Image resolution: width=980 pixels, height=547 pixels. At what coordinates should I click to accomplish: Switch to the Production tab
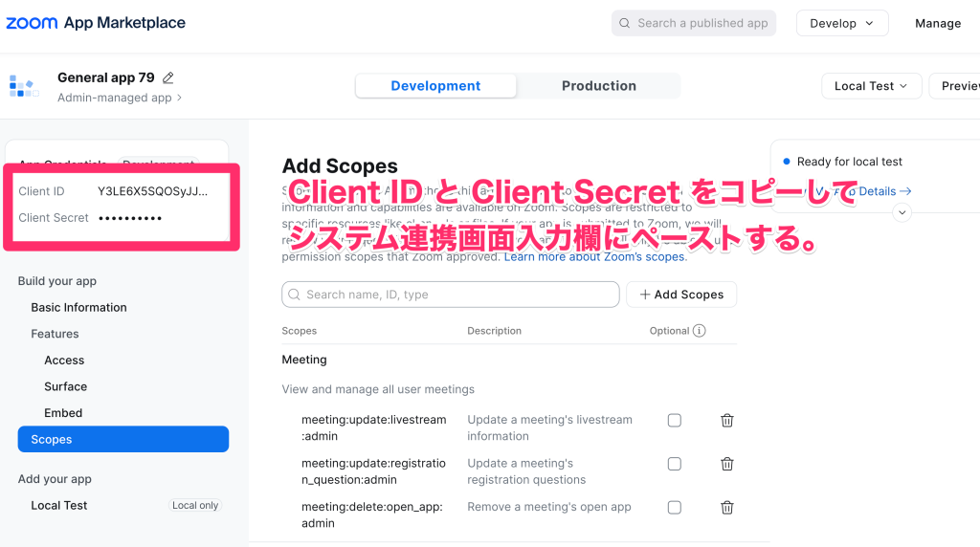point(598,86)
